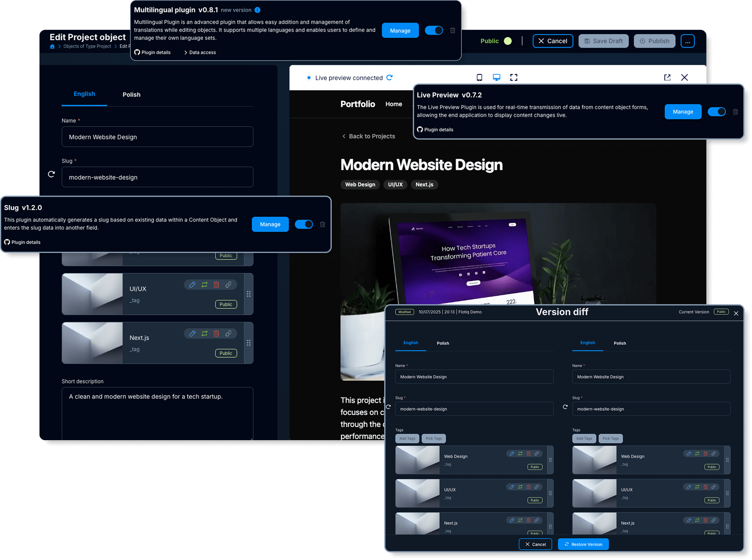Screen dimensions: 752x560
Task: Select Polish tab in left version diff
Action: (443, 343)
